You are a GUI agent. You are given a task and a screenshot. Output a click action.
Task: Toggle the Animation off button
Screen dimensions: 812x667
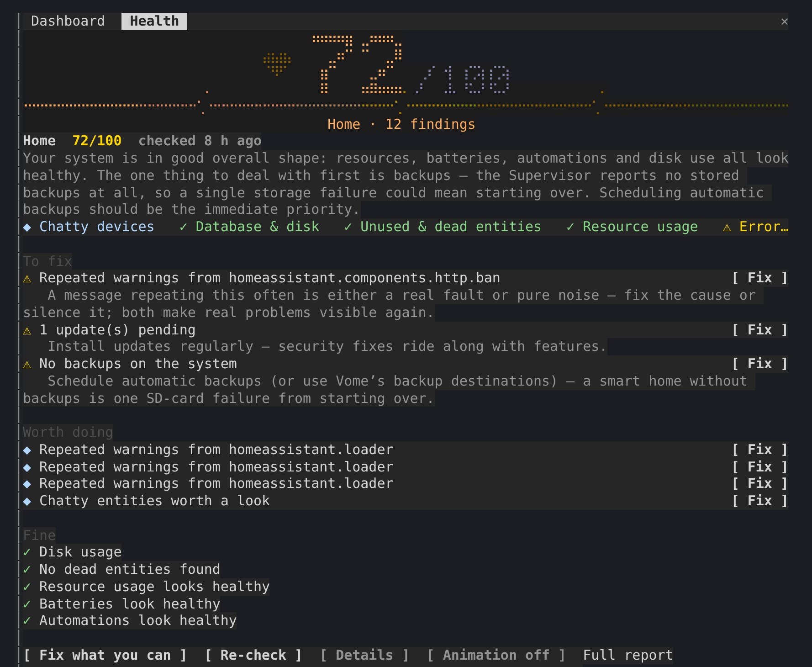[496, 655]
